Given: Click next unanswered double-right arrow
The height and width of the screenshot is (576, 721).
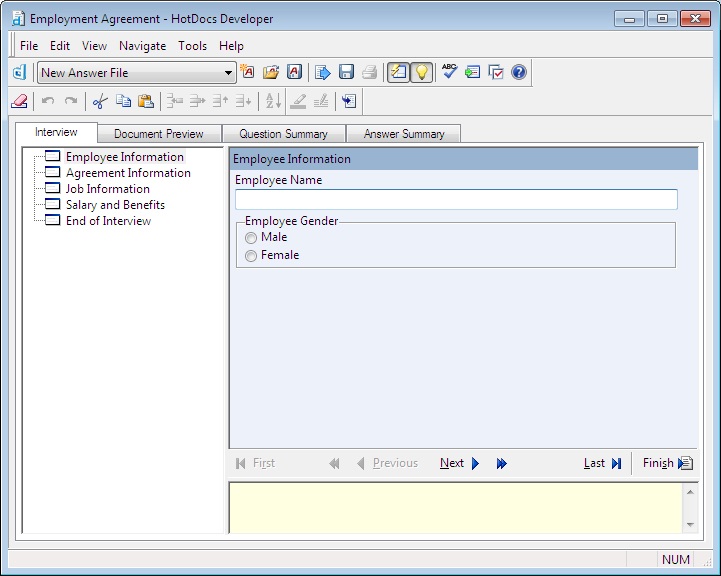Looking at the screenshot, I should 502,463.
